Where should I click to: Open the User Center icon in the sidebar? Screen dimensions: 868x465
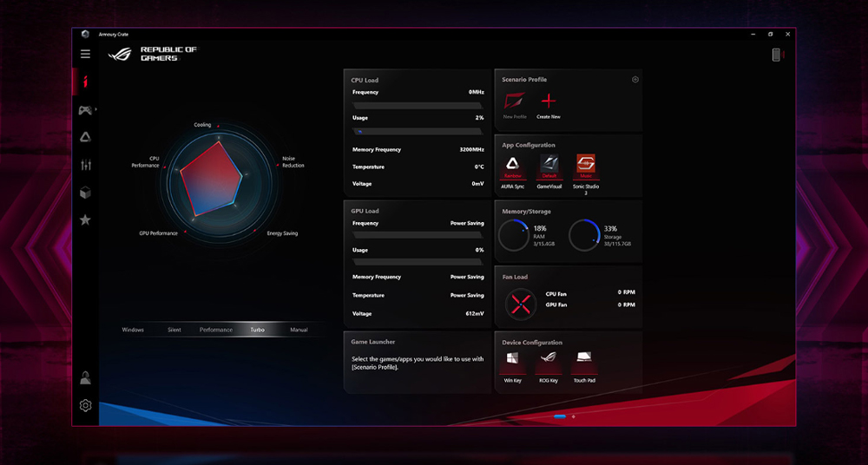85,378
